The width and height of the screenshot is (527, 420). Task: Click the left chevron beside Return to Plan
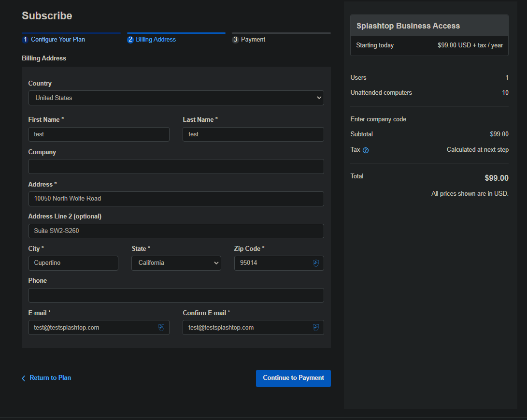tap(24, 378)
